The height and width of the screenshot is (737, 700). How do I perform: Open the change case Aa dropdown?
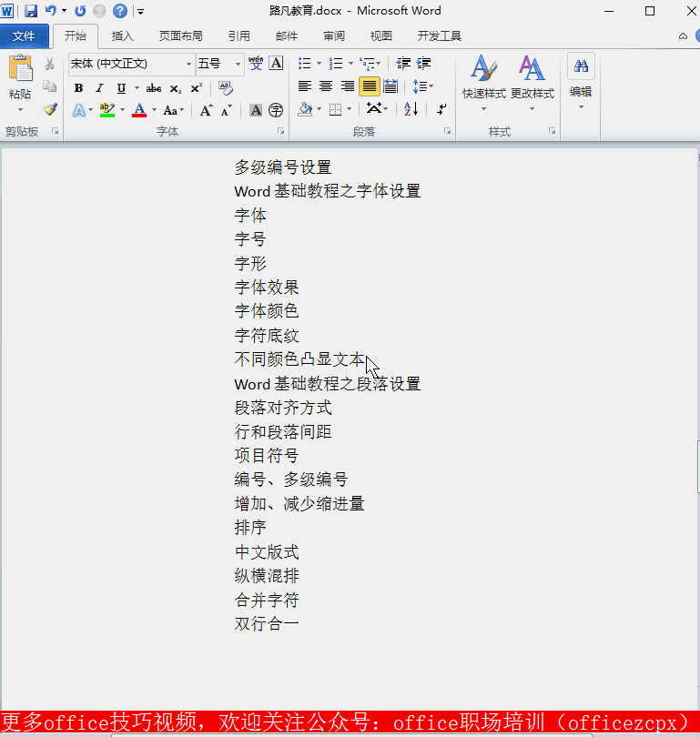point(174,110)
